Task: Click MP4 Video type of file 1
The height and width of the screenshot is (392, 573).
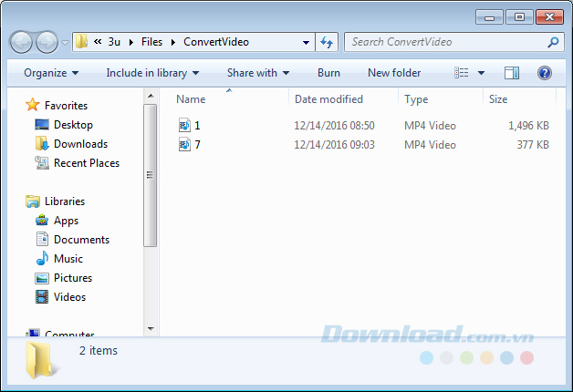Action: coord(430,126)
